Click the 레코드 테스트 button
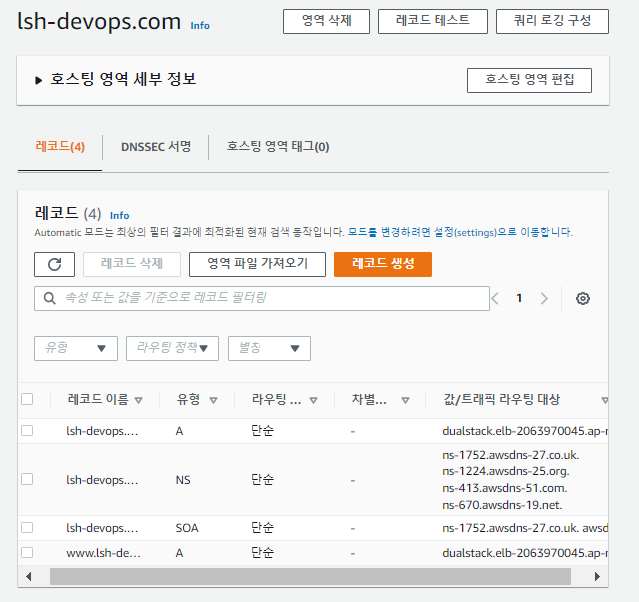 click(x=433, y=21)
